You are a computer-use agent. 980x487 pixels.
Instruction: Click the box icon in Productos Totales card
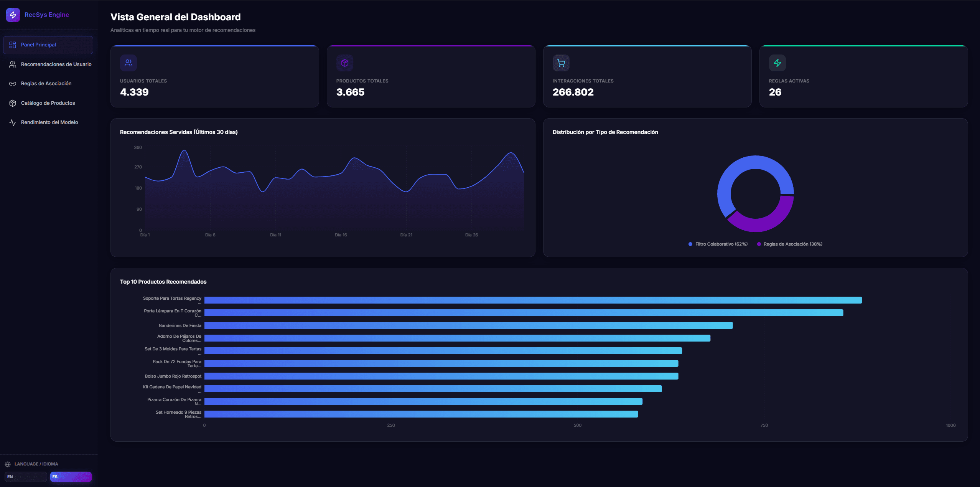(x=344, y=63)
